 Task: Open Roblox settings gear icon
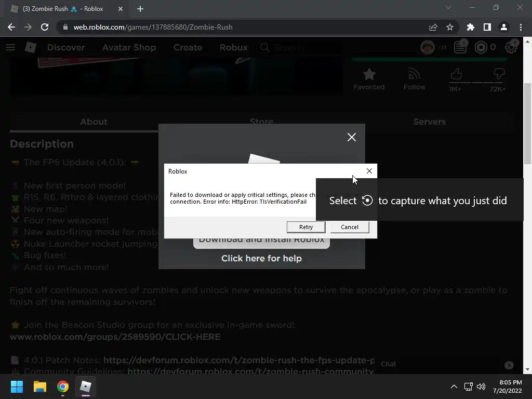[511, 47]
